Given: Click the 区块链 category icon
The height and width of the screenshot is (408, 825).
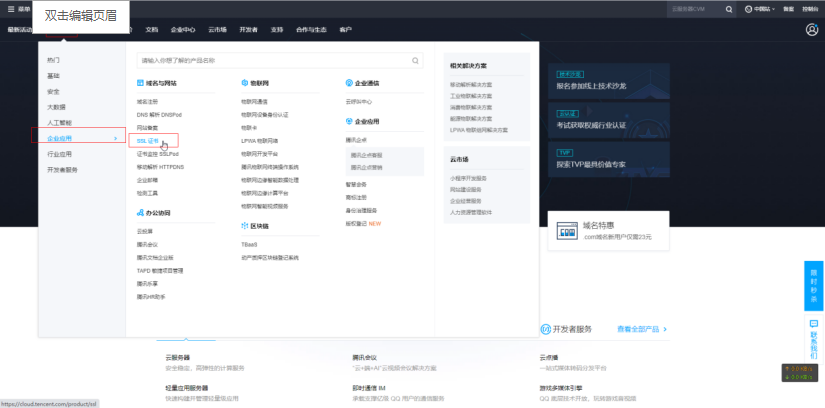Looking at the screenshot, I should (x=245, y=226).
